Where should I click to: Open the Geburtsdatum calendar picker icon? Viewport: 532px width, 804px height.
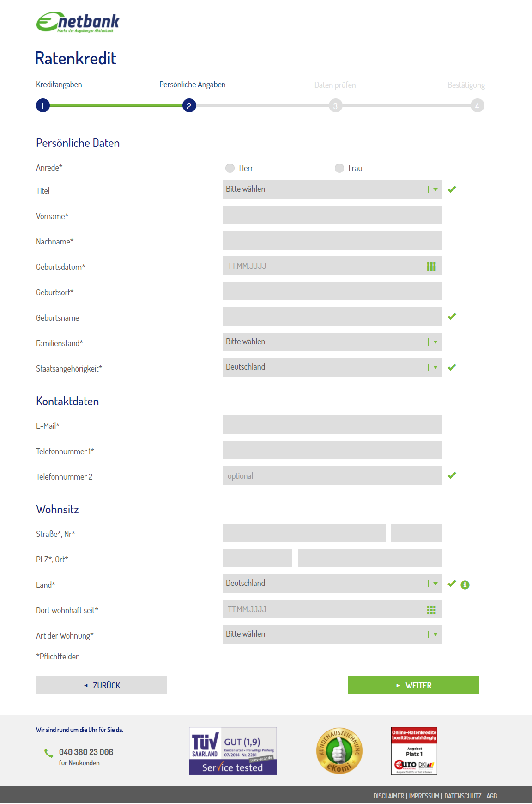pos(431,266)
